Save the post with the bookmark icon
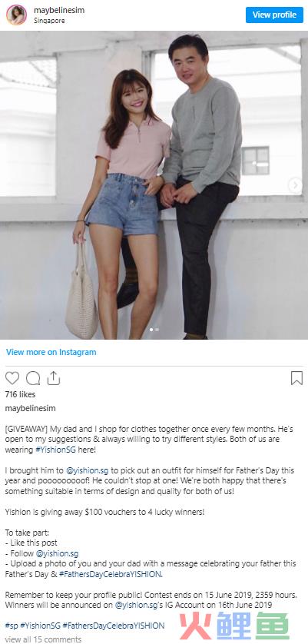Screen dimensions: 308x644 (296, 378)
